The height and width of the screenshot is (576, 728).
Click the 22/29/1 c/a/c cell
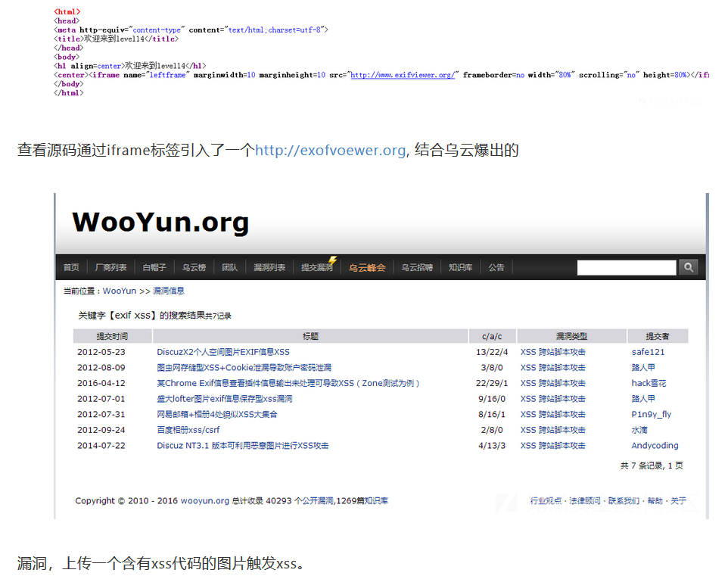(x=492, y=383)
